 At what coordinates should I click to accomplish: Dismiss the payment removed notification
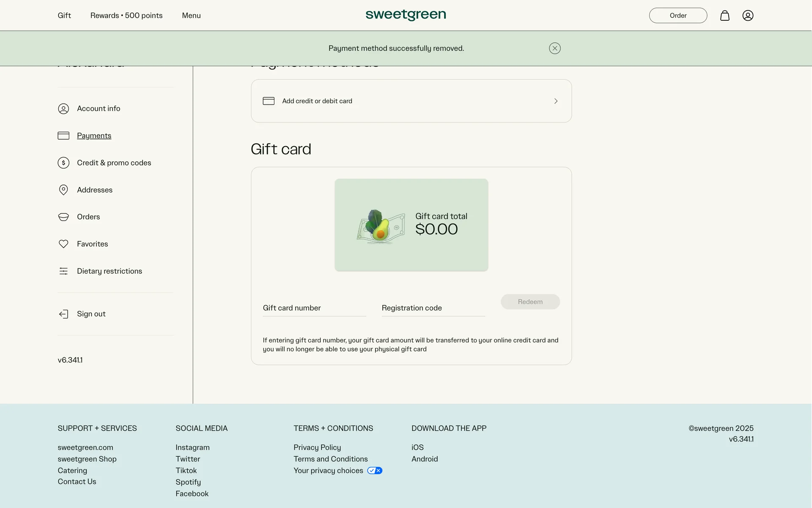pos(554,48)
